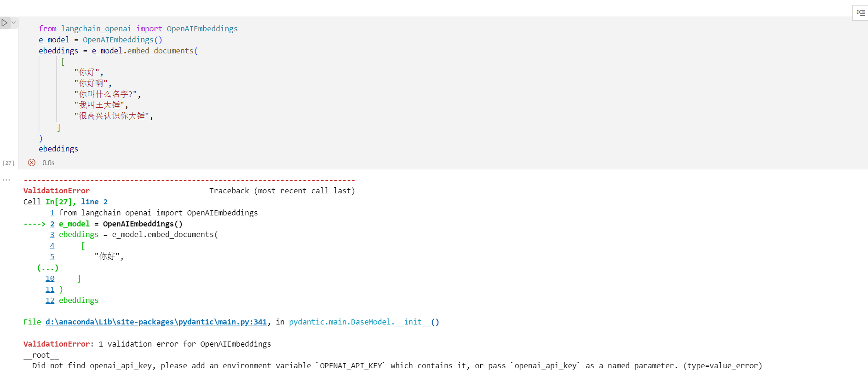Screen dimensions: 868x388
Task: Jump to traceback line number 3
Action: click(52, 234)
